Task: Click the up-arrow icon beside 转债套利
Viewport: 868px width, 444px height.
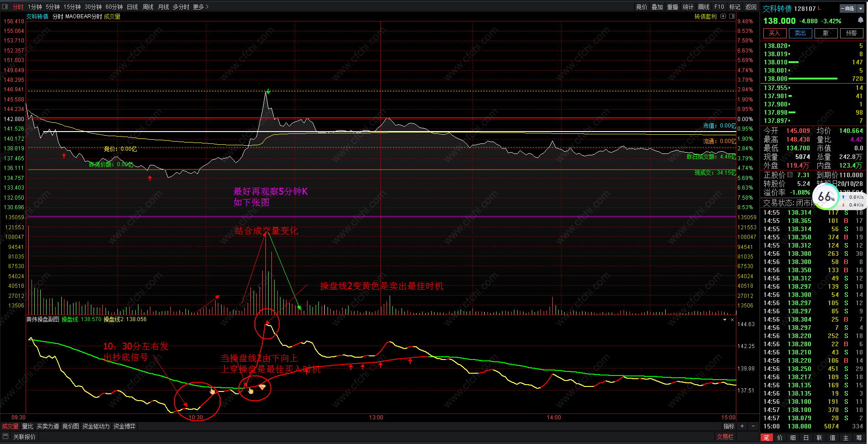Action: coord(723,16)
